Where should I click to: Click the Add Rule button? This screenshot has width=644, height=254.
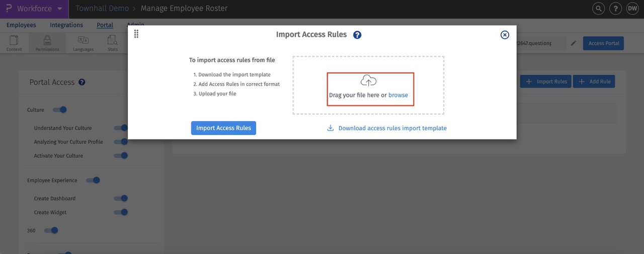point(594,82)
